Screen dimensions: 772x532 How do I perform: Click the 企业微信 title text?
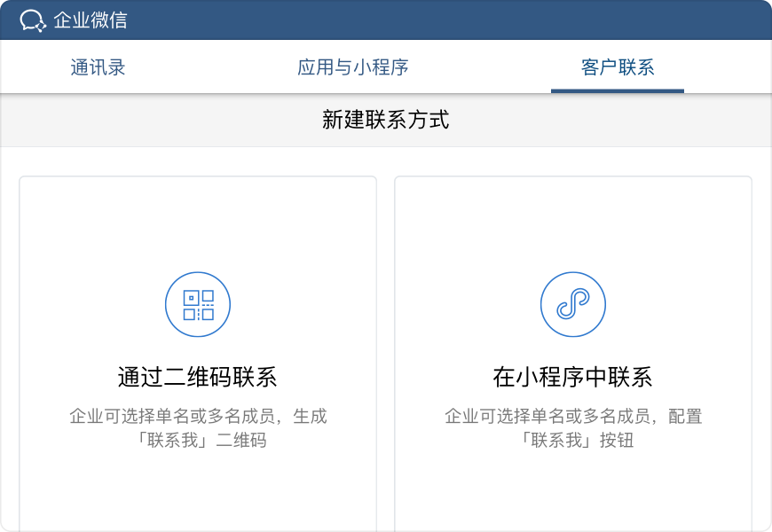[91, 20]
